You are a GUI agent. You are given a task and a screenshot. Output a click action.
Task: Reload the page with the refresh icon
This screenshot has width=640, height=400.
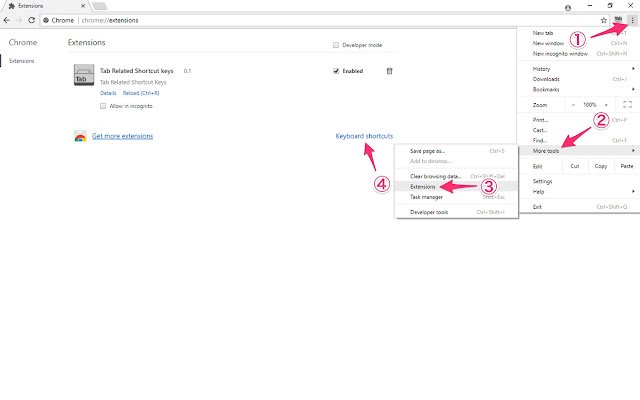(x=31, y=20)
